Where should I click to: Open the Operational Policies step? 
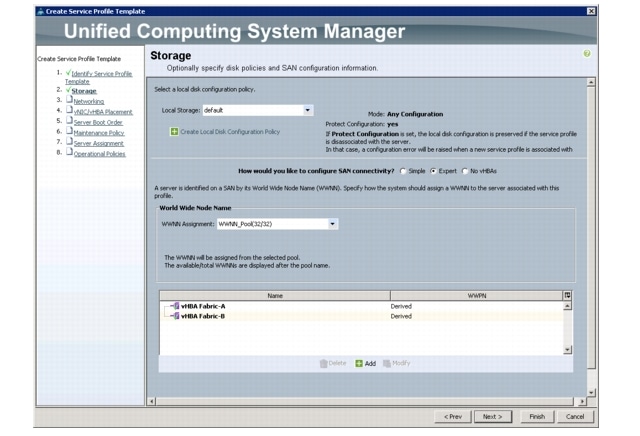[99, 154]
